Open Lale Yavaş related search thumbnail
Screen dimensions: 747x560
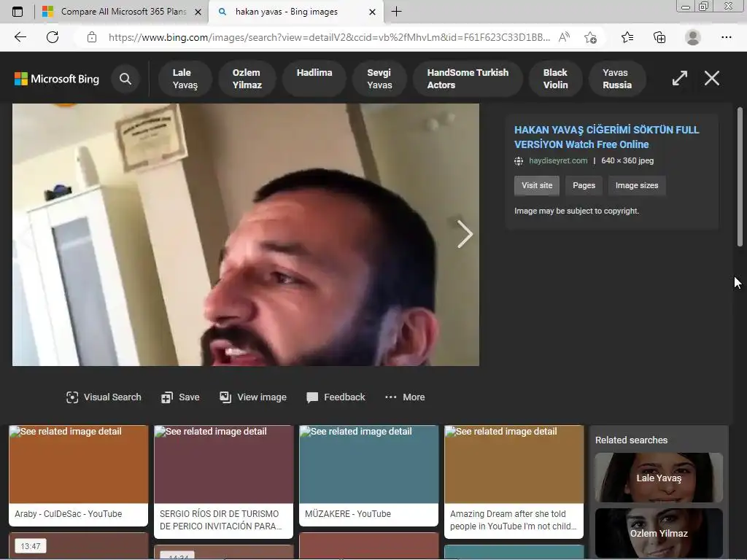(659, 478)
